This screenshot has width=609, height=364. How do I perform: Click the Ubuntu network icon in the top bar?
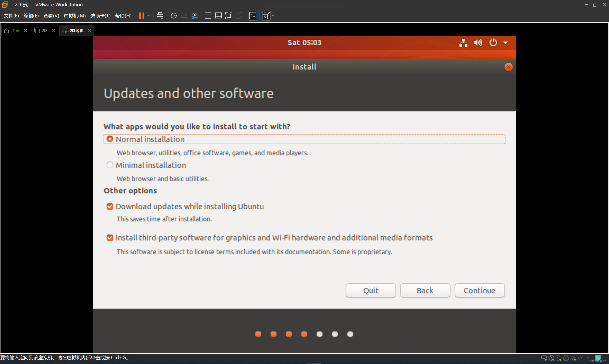[x=463, y=42]
